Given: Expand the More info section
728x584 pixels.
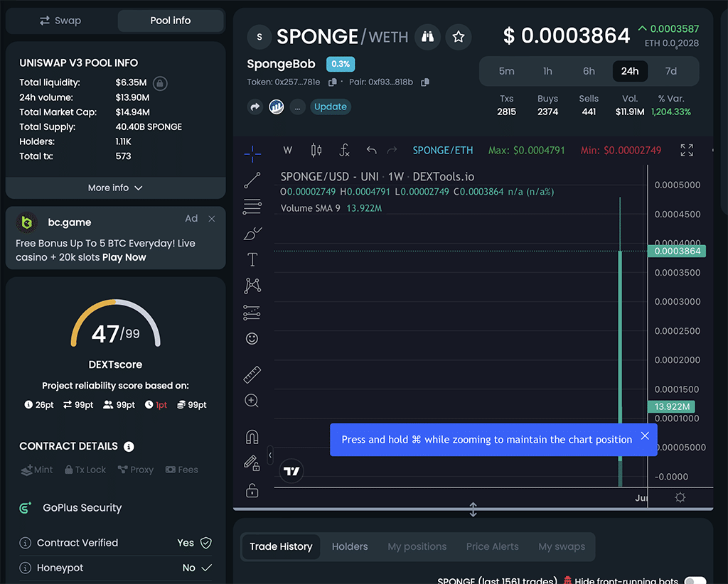Looking at the screenshot, I should click(115, 188).
